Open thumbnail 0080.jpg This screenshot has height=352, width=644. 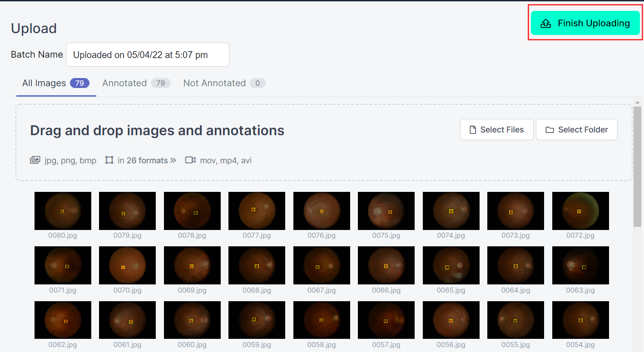[x=63, y=211]
